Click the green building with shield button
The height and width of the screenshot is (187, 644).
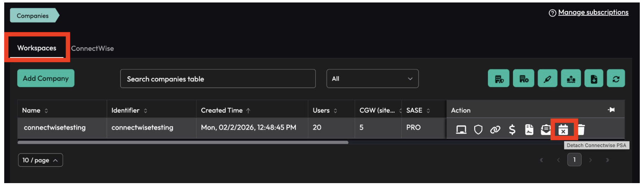coord(499,79)
